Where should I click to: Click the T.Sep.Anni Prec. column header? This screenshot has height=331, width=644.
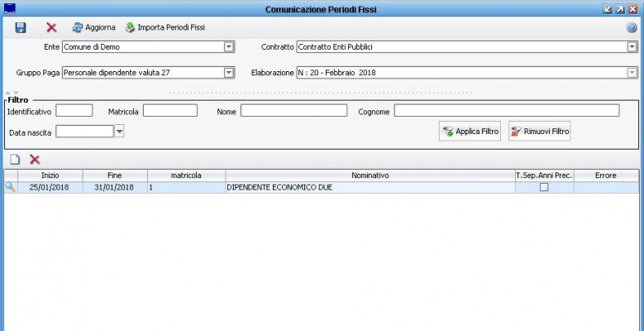[544, 175]
